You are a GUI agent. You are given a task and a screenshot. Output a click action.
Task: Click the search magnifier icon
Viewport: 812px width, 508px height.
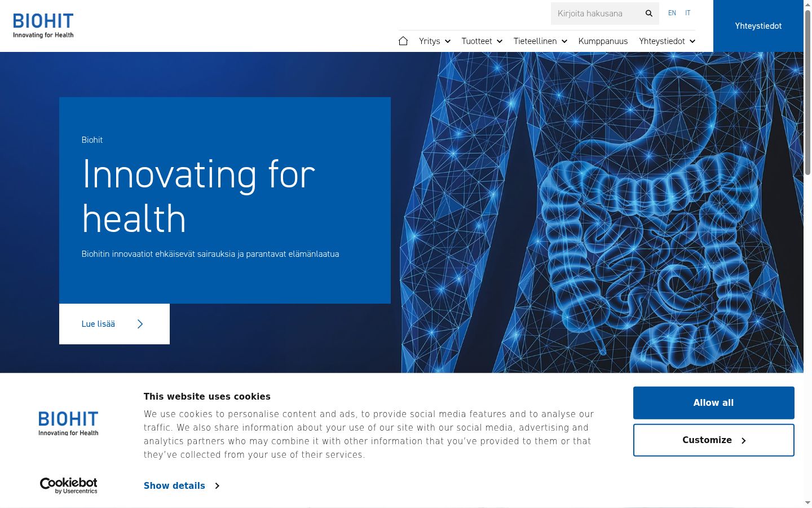(x=649, y=14)
